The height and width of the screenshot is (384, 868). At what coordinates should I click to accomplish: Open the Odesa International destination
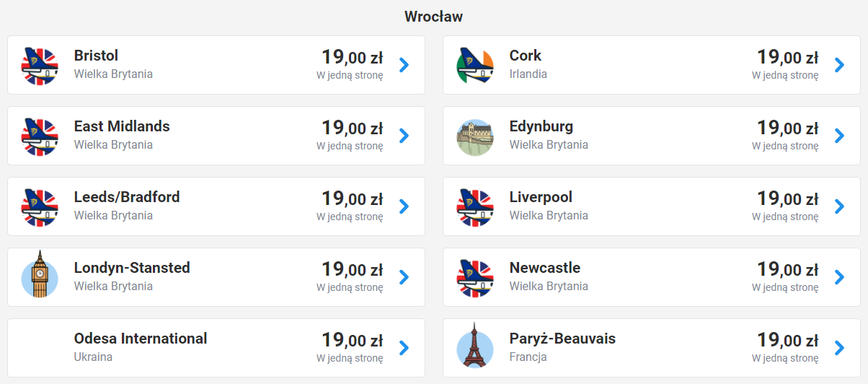click(x=141, y=339)
